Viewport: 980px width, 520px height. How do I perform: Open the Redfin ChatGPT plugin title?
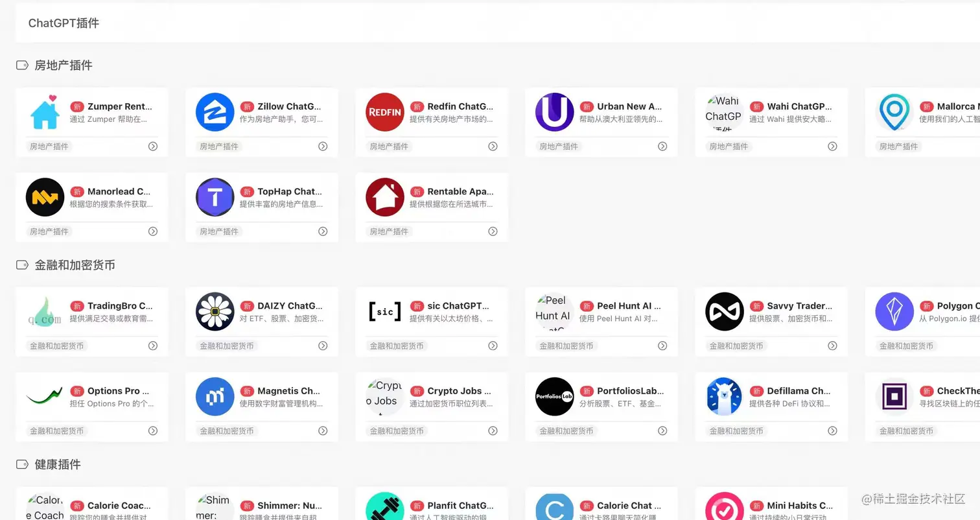coord(460,106)
